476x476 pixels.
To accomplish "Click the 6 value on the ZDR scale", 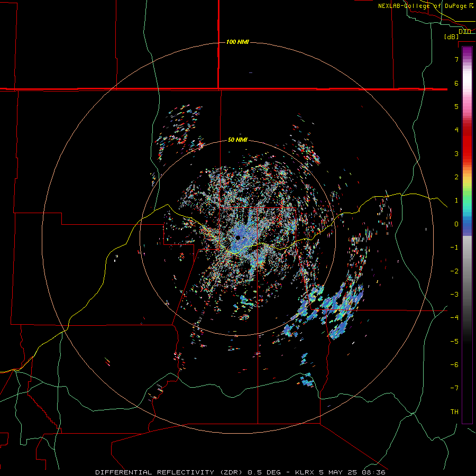I will [x=456, y=83].
